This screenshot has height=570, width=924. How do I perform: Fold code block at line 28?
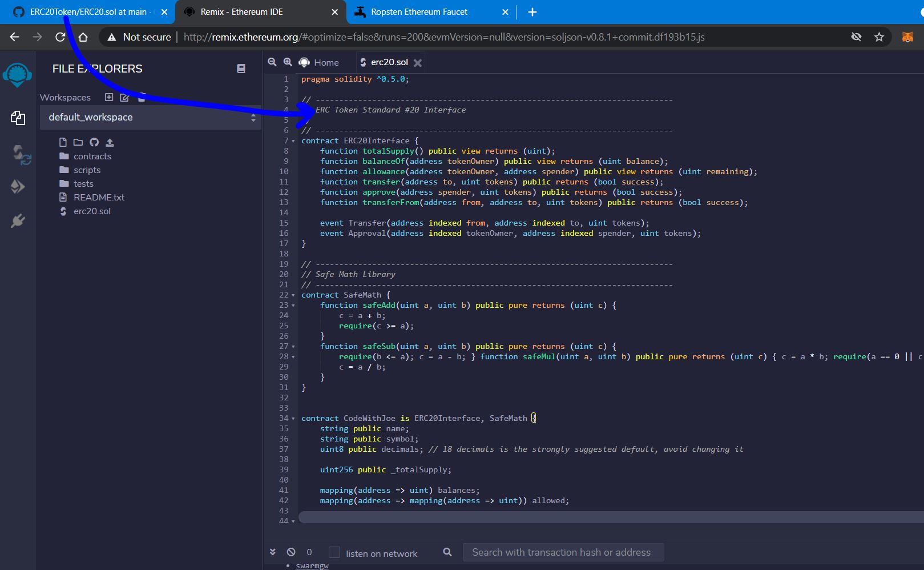[x=293, y=357]
